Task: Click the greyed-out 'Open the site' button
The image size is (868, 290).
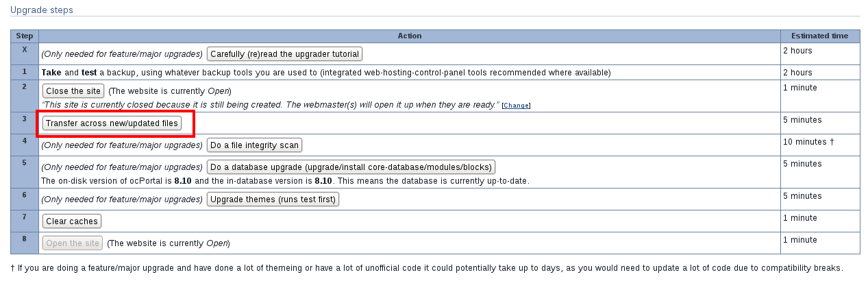Action: point(73,243)
